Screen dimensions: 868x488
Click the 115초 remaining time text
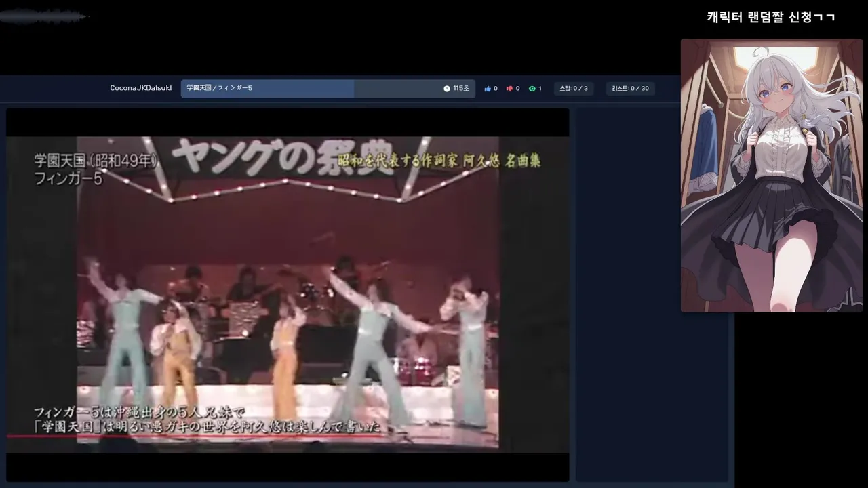click(461, 89)
